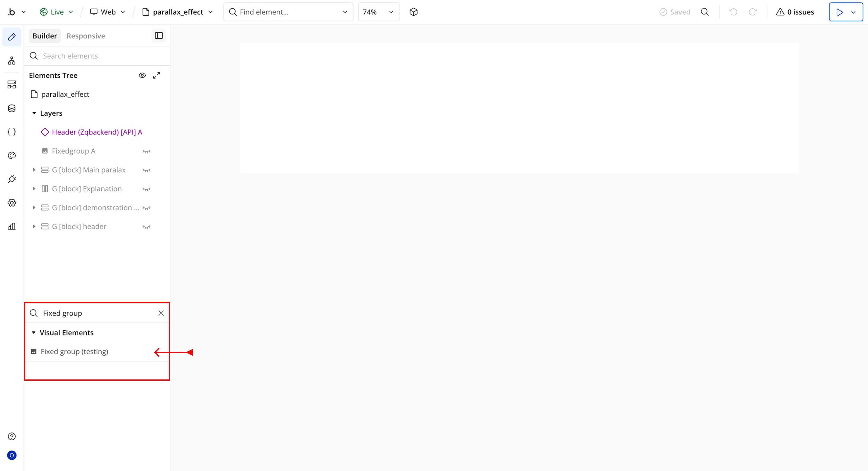This screenshot has width=868, height=471.
Task: Toggle visibility of G [block] Explanation
Action: (x=146, y=189)
